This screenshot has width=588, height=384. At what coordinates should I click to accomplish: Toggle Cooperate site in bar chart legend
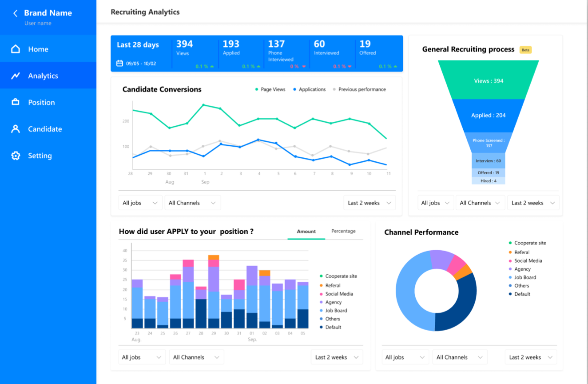[x=338, y=276]
